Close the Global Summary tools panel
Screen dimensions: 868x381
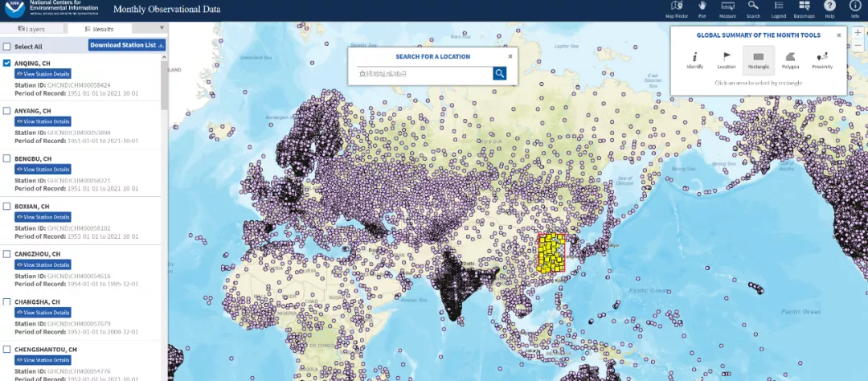click(x=838, y=35)
